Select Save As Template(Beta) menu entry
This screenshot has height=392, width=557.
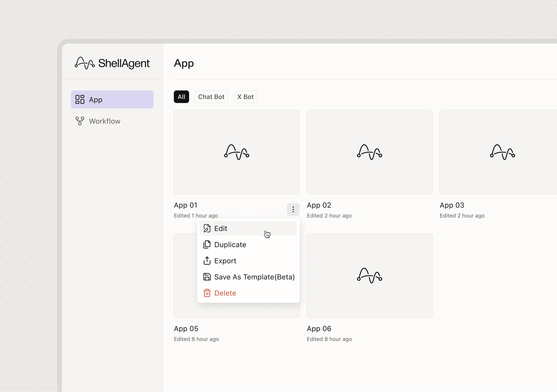point(248,277)
